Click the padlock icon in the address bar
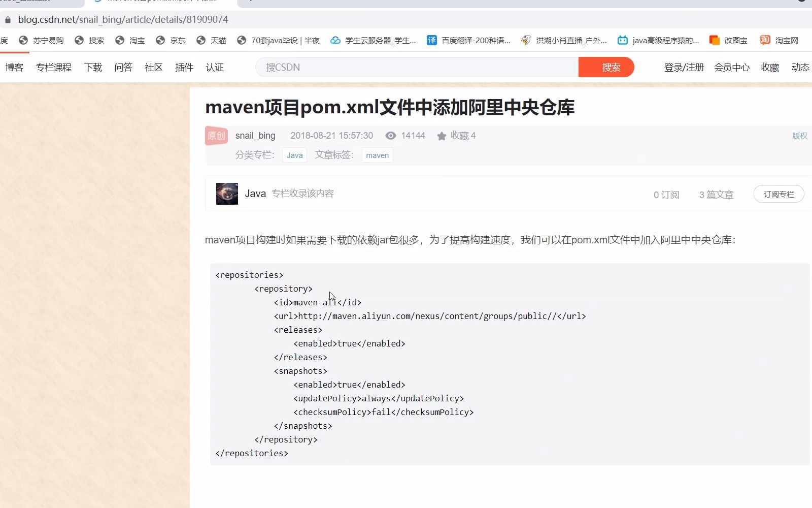Viewport: 812px width, 508px height. pos(8,19)
